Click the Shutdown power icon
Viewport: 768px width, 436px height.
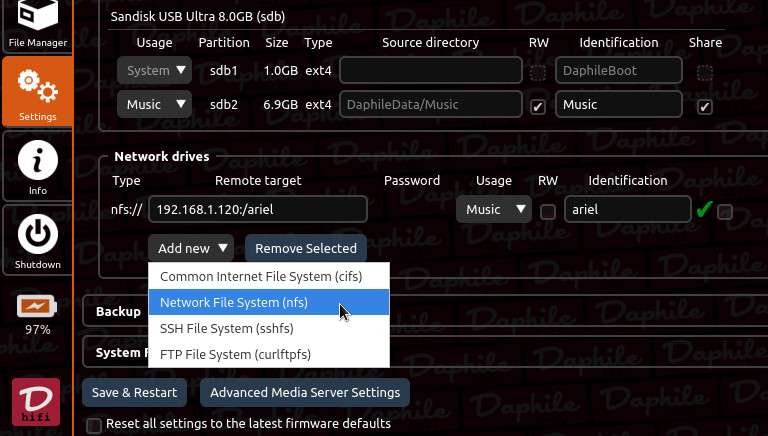pos(37,240)
